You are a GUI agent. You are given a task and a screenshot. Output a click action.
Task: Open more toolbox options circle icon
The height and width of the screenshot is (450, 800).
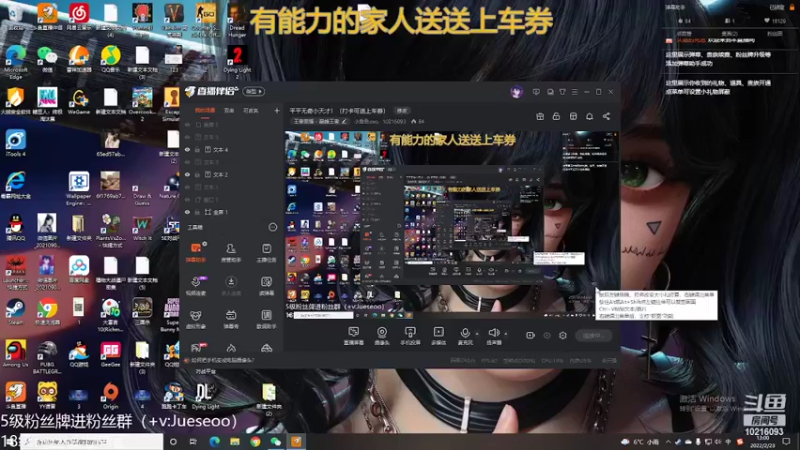point(272,227)
